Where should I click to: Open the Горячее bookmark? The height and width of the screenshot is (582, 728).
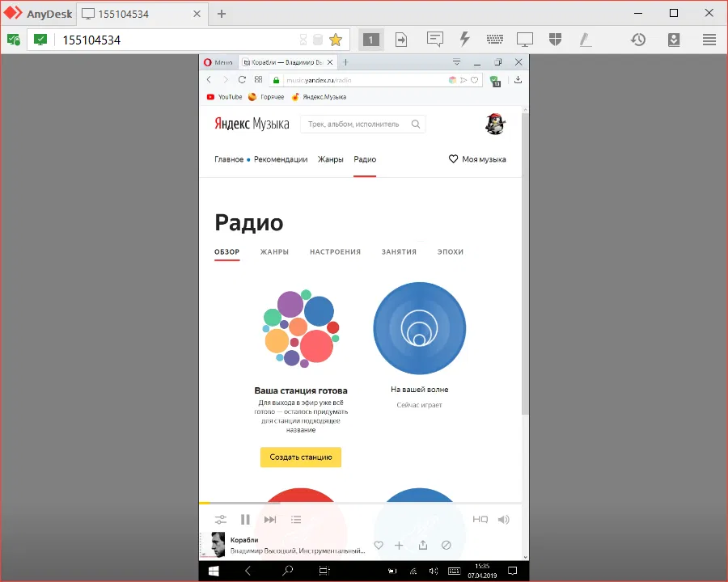[266, 97]
